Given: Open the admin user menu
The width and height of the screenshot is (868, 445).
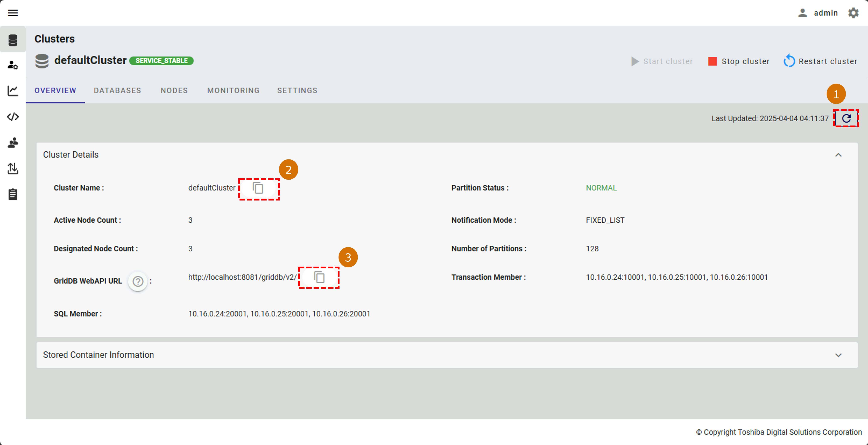Looking at the screenshot, I should [818, 13].
